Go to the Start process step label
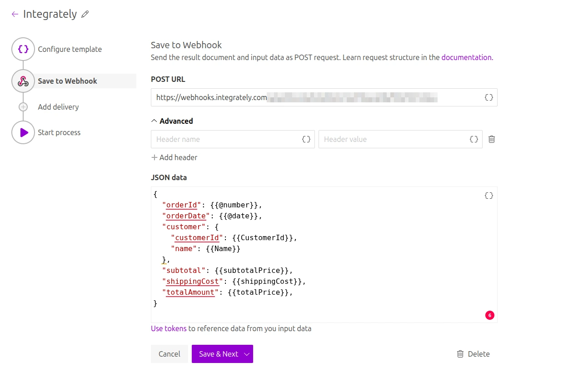This screenshot has width=588, height=378. point(59,132)
